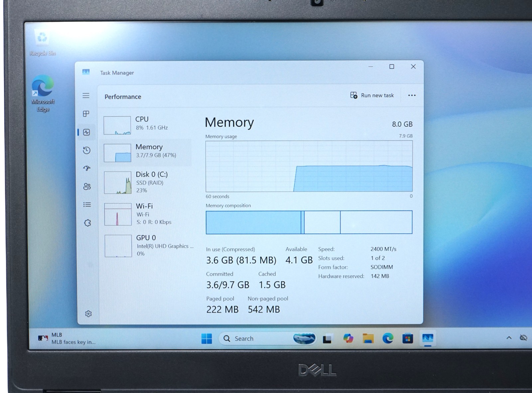Open the Startup apps page icon

[x=87, y=168]
